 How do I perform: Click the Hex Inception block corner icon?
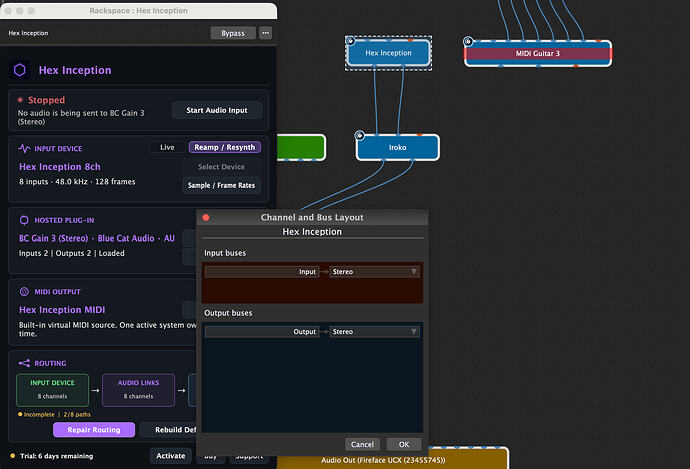tap(351, 41)
